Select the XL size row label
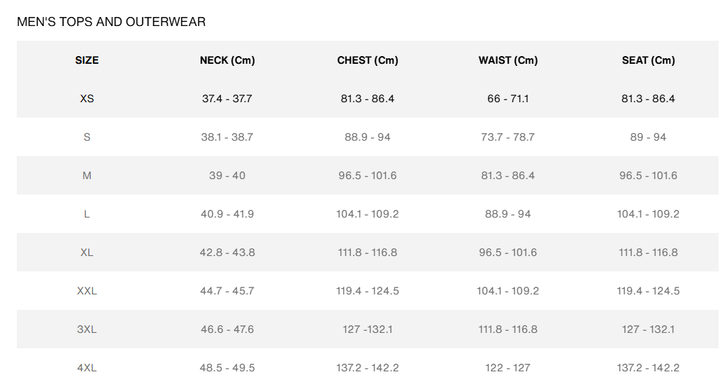Screen dimensions: 720x389 tap(87, 252)
